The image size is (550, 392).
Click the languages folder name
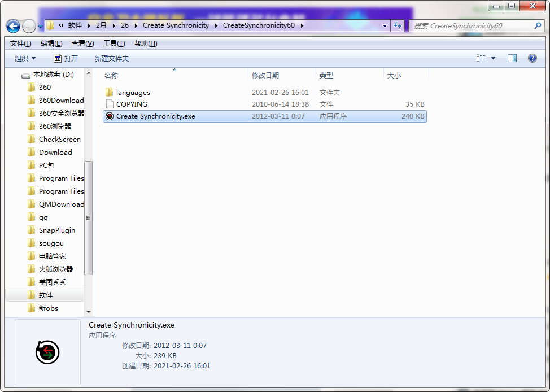click(133, 92)
